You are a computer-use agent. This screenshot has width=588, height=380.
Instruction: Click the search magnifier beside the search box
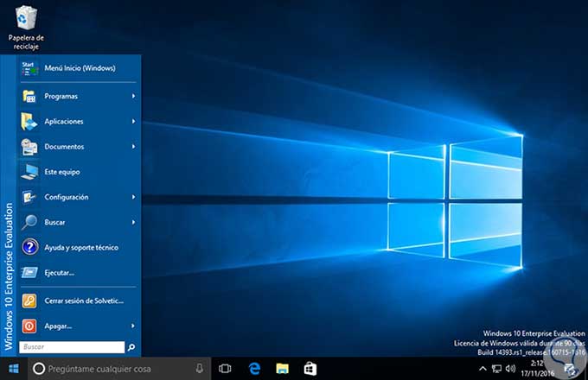[x=131, y=347]
